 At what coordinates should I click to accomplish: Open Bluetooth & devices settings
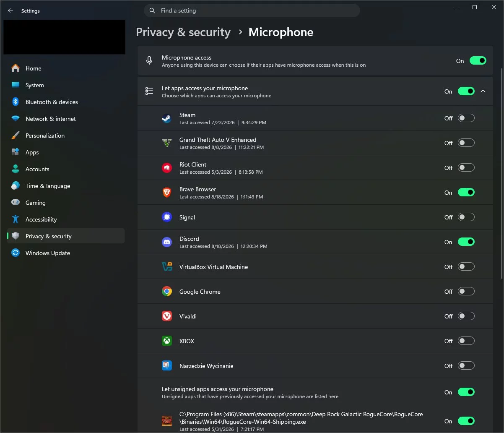coord(66,102)
